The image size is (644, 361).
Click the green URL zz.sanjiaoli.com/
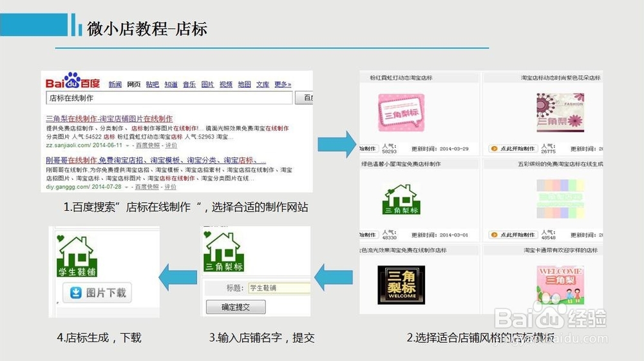(69, 145)
